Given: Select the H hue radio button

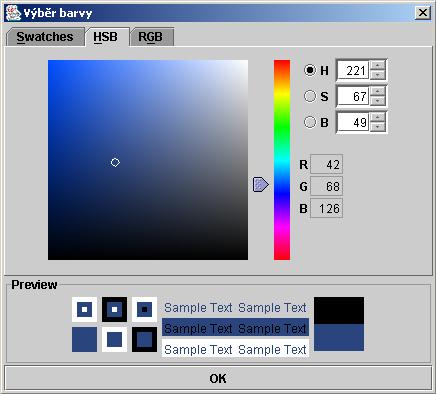Looking at the screenshot, I should [310, 70].
